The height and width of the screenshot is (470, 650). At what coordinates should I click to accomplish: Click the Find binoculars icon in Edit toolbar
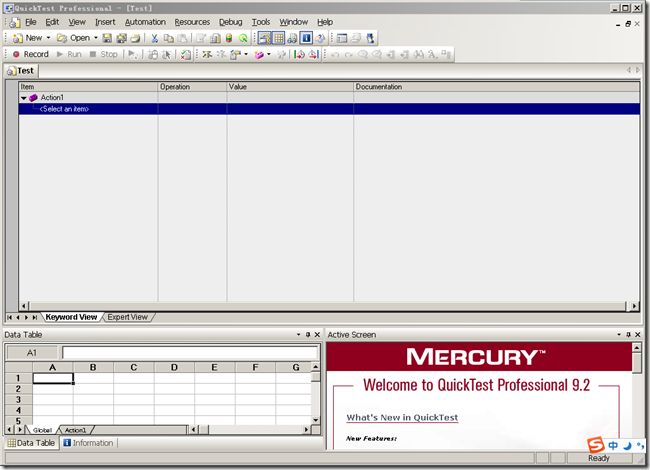coord(419,54)
